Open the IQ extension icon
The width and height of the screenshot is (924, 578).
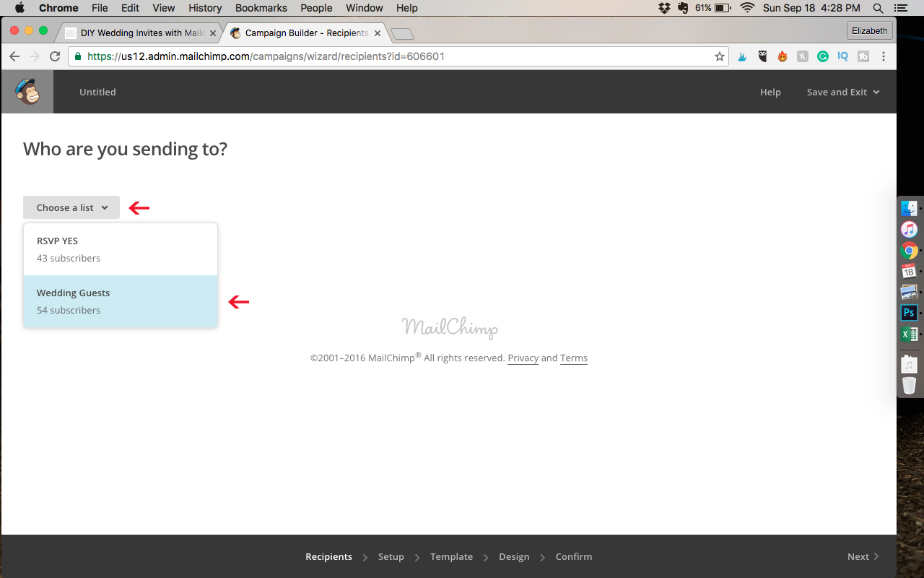click(x=842, y=56)
